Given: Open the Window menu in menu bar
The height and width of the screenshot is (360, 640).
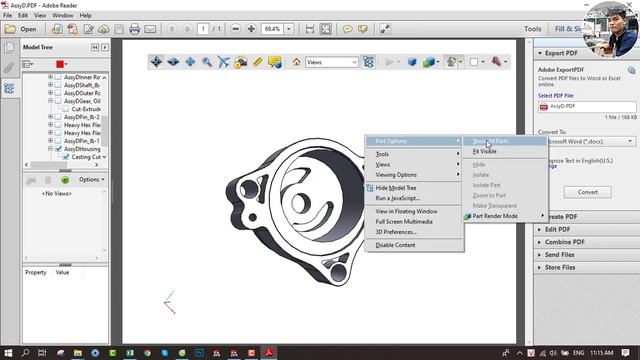Looking at the screenshot, I should [62, 16].
